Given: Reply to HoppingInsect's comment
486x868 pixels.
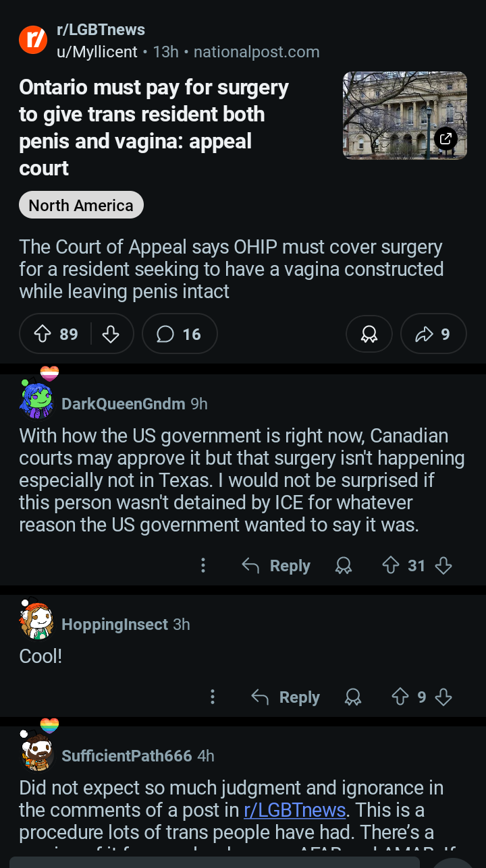Looking at the screenshot, I should (286, 697).
